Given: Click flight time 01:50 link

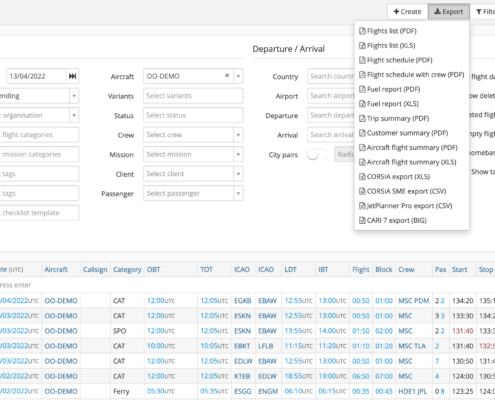Looking at the screenshot, I should (x=361, y=331).
